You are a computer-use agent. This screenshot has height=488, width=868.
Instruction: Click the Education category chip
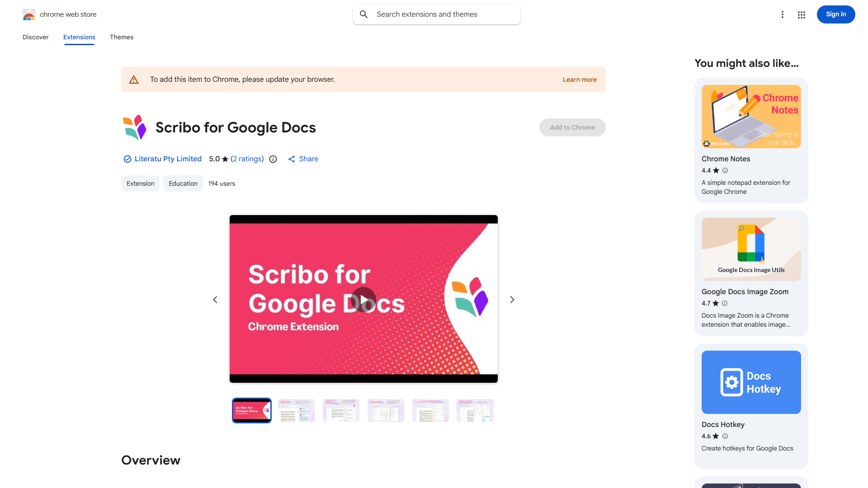coord(183,183)
